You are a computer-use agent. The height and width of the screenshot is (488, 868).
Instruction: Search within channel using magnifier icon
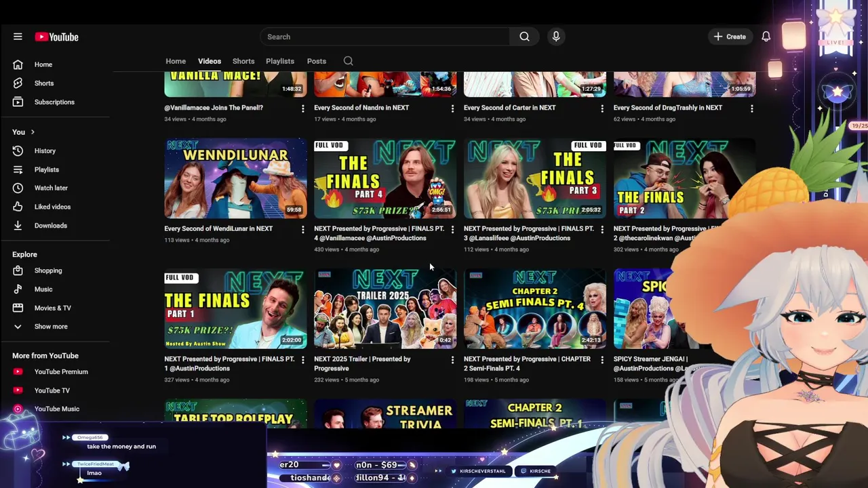348,61
